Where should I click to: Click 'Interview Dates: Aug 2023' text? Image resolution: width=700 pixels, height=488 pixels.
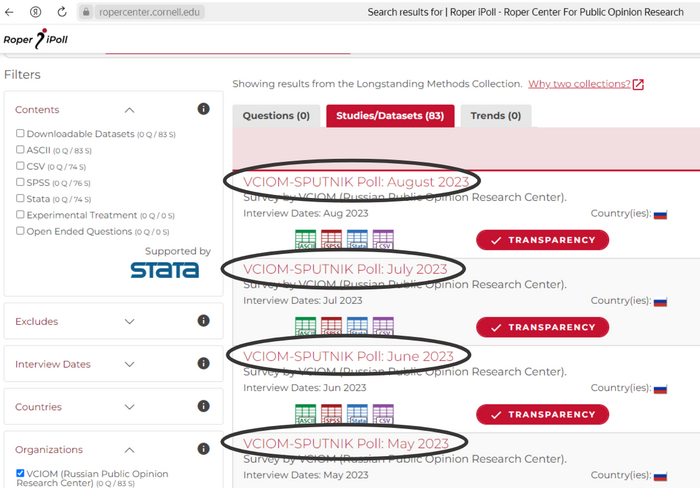click(x=305, y=213)
